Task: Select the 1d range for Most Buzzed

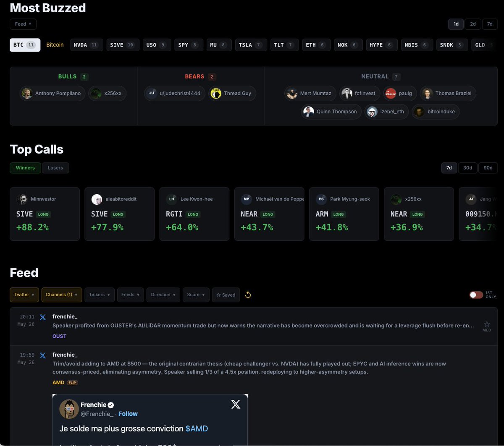Action: (x=456, y=24)
